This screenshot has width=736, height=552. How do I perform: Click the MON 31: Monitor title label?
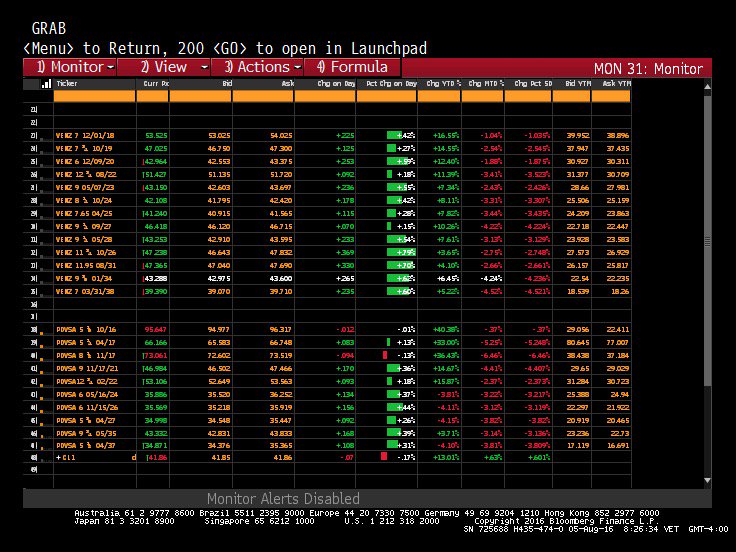[648, 69]
